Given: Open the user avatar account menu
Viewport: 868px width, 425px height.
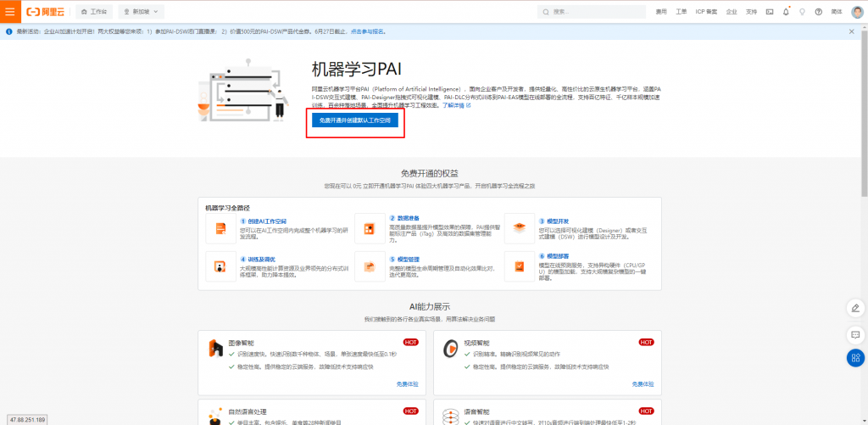Looking at the screenshot, I should pos(857,12).
